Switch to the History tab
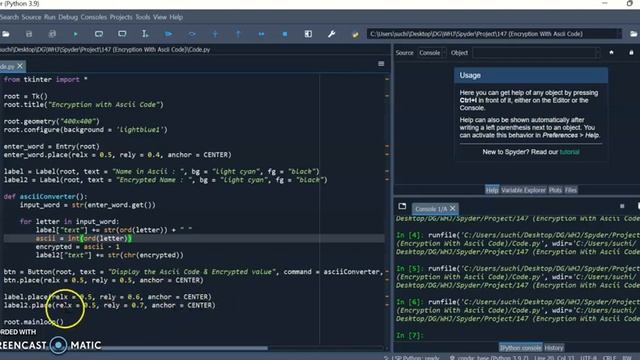Screen dimensions: 640x360 [554, 348]
